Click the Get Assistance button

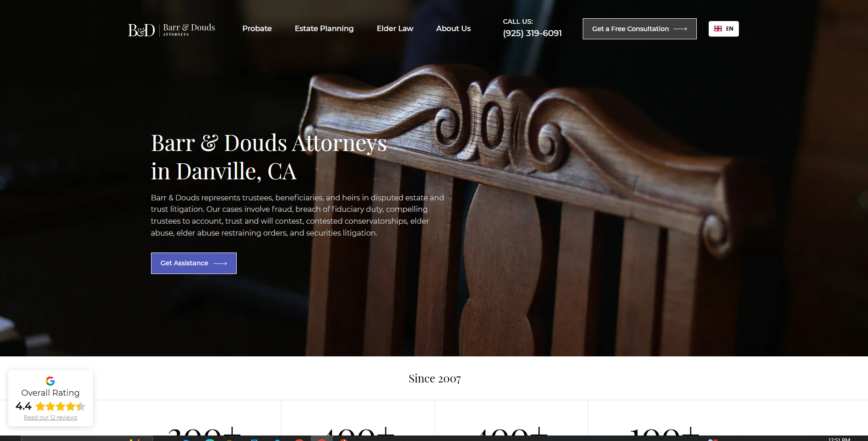[194, 263]
